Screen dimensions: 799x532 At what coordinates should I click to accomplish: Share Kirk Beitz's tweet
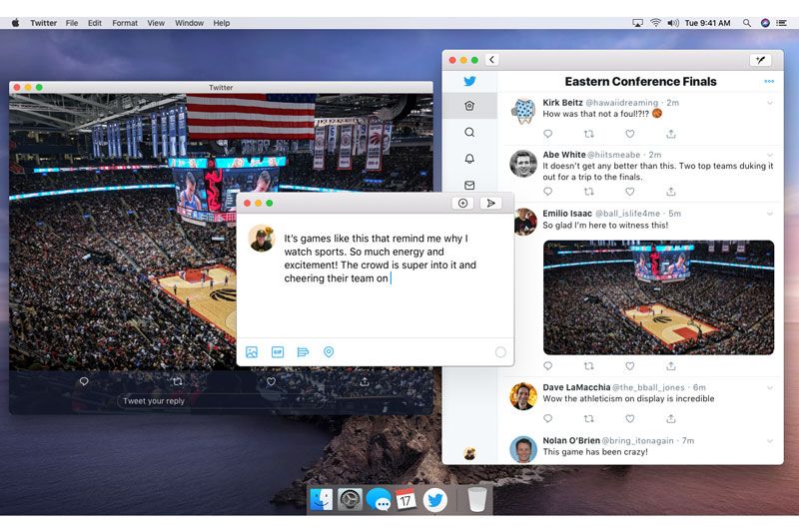pyautogui.click(x=671, y=134)
